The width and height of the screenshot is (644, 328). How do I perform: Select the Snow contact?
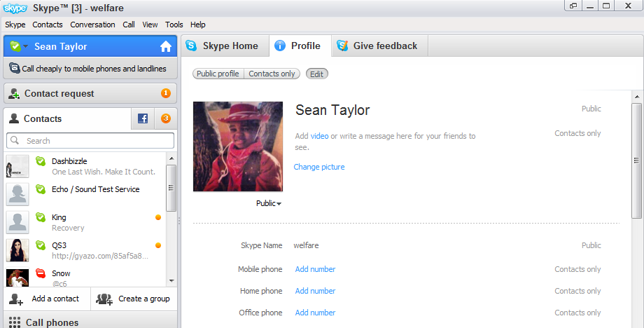click(x=85, y=276)
